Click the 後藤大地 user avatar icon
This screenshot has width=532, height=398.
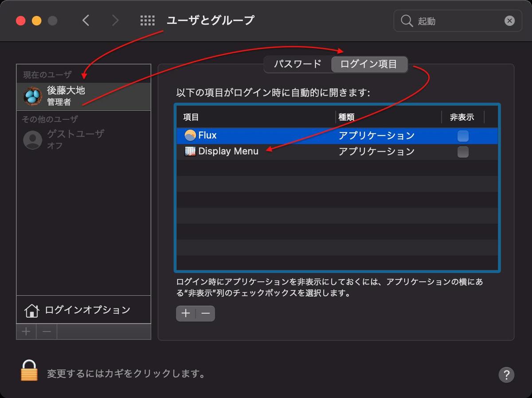tap(32, 96)
